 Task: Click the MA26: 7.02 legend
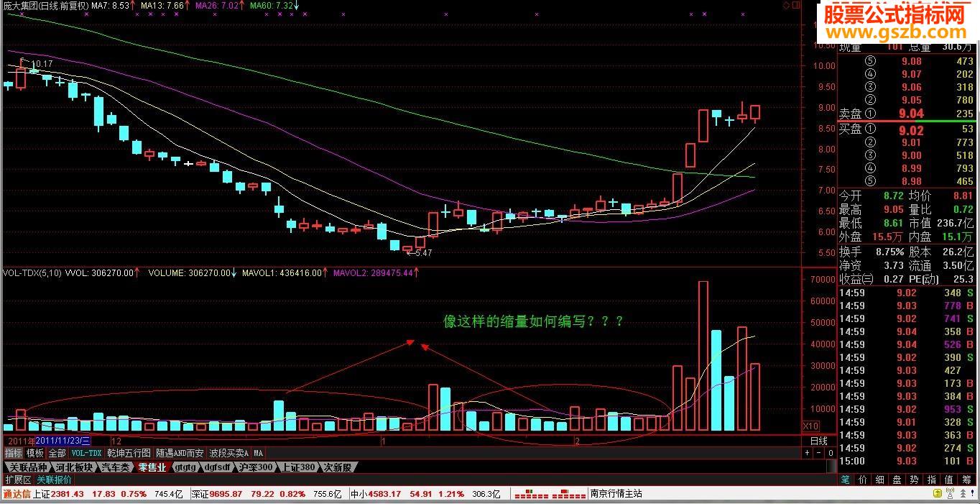click(218, 6)
